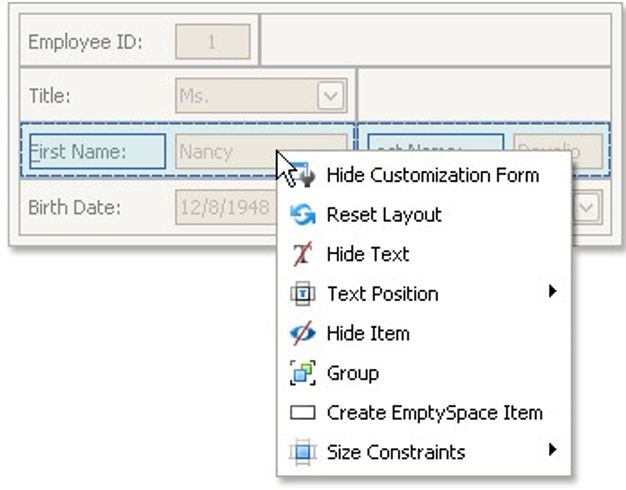Select Hide Text menu label
This screenshot has width=626, height=490.
point(367,254)
